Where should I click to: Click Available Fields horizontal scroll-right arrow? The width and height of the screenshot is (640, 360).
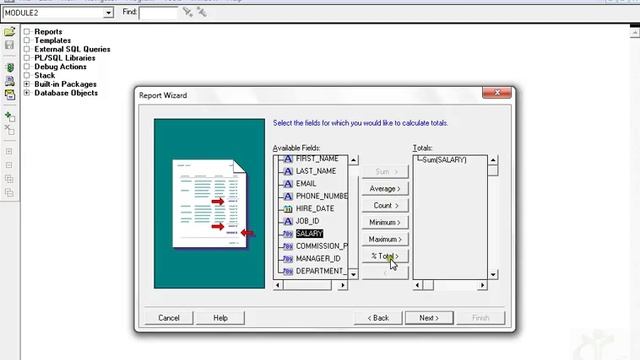(x=343, y=285)
